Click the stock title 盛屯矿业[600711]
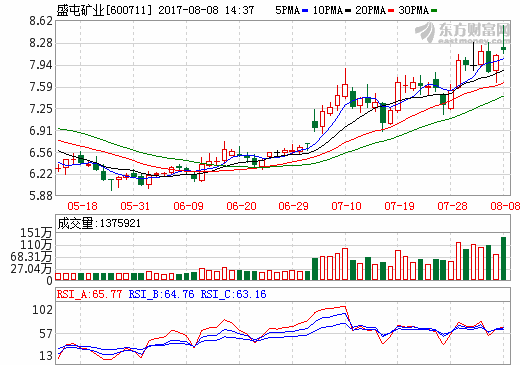Screen dimensions: 520x365 pyautogui.click(x=104, y=10)
